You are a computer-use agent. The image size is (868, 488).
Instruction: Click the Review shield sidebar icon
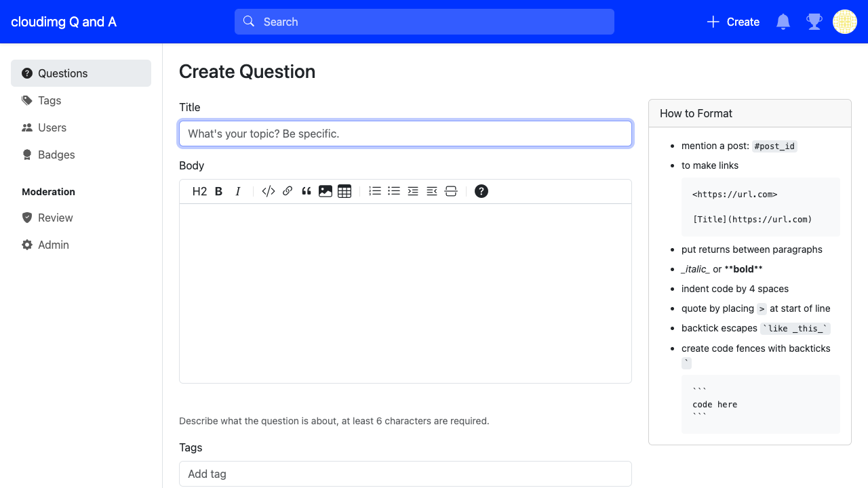[x=27, y=218]
